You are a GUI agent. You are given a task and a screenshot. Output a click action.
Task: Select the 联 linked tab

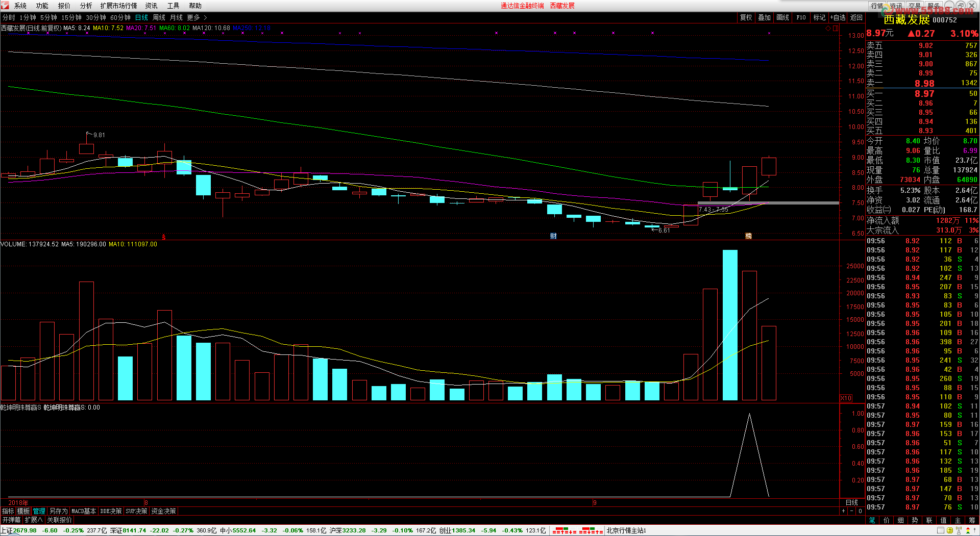[929, 520]
